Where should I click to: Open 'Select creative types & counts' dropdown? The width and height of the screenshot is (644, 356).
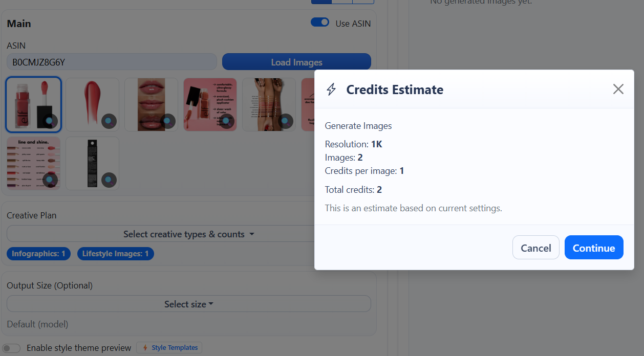click(188, 234)
